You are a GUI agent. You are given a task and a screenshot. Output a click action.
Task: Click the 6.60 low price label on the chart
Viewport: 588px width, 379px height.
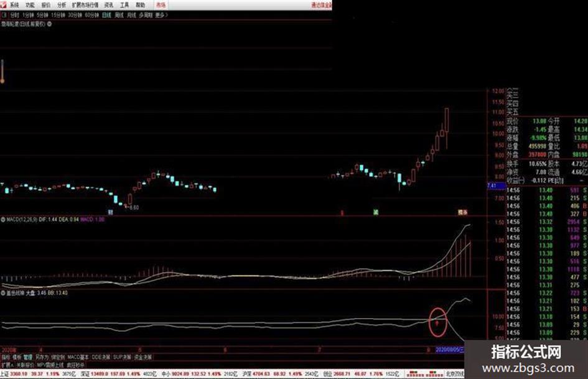point(134,207)
